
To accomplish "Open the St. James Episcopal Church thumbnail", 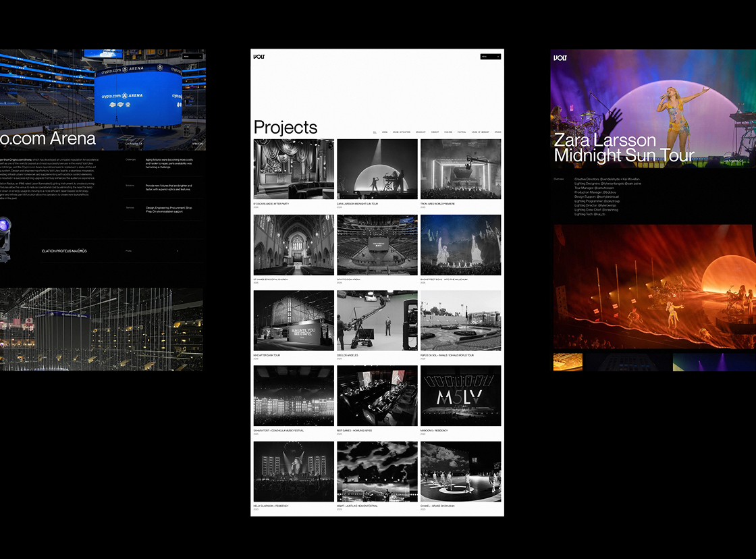I will click(x=294, y=245).
